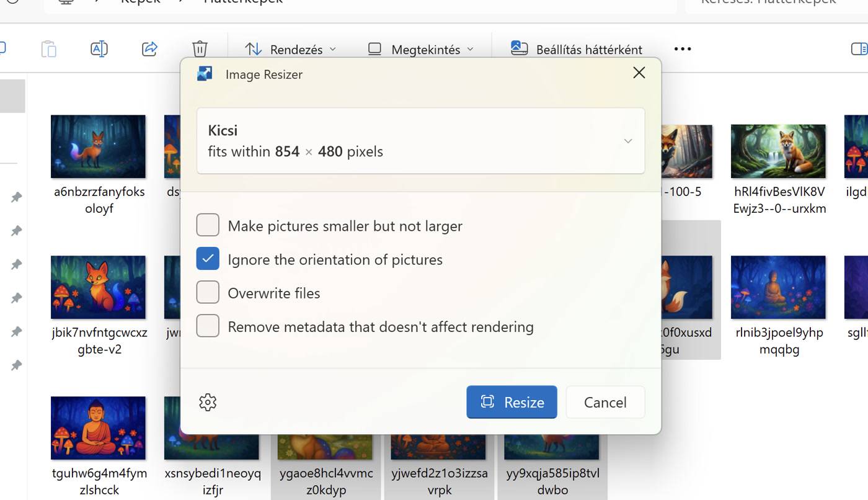Click file name "xsnsybedi1neoyqizfjr"
Screen dimensions: 868x500
point(213,481)
